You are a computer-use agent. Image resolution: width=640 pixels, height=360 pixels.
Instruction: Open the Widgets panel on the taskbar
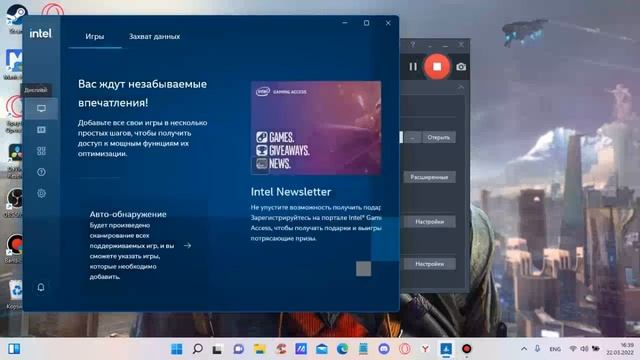pos(14,349)
